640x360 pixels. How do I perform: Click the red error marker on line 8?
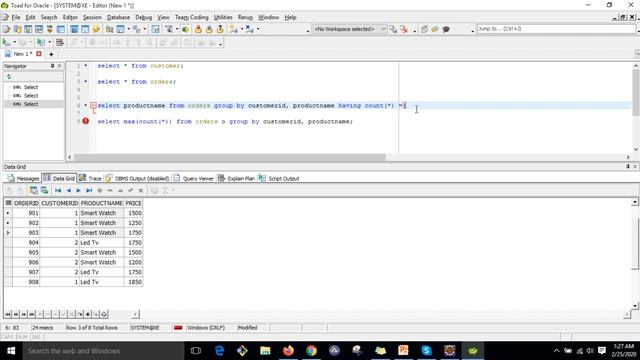tap(86, 121)
